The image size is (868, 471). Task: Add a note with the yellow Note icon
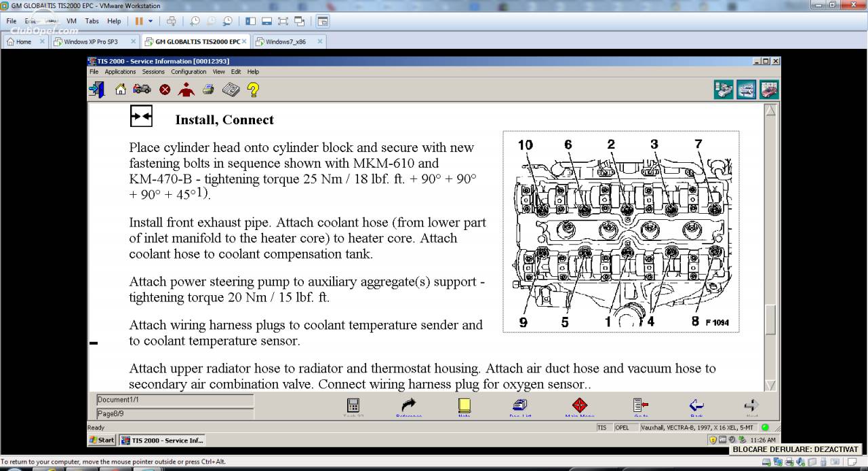[x=465, y=407]
